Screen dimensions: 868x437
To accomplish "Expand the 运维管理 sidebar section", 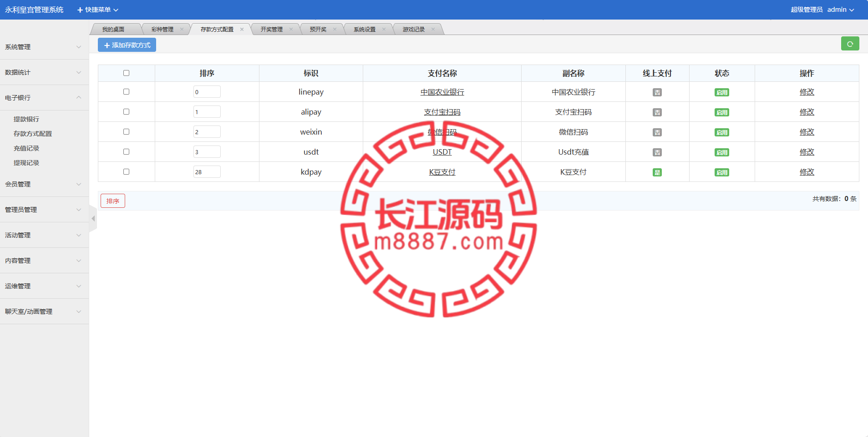I will pyautogui.click(x=44, y=286).
